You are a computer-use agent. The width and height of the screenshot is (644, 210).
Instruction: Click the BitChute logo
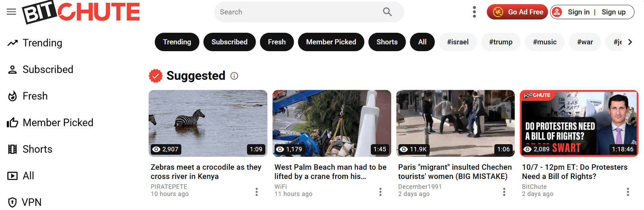pyautogui.click(x=81, y=12)
